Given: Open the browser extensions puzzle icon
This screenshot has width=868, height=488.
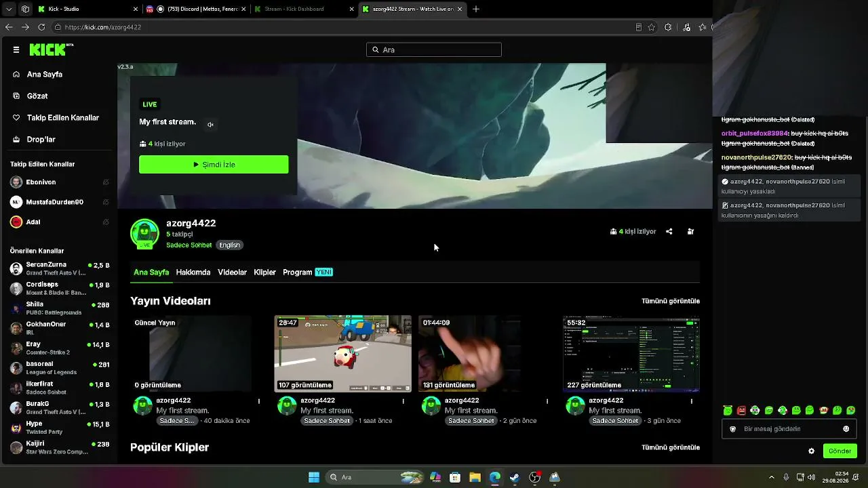Looking at the screenshot, I should click(x=668, y=27).
